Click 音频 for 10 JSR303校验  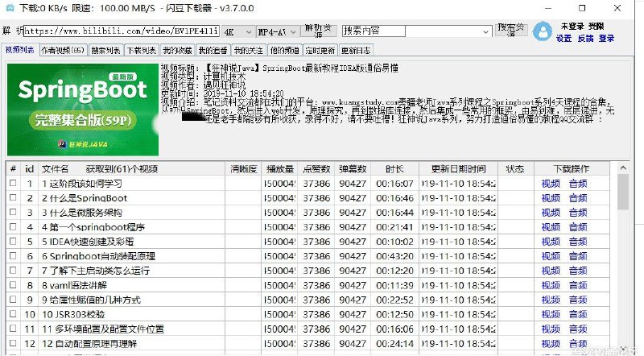[x=578, y=314]
